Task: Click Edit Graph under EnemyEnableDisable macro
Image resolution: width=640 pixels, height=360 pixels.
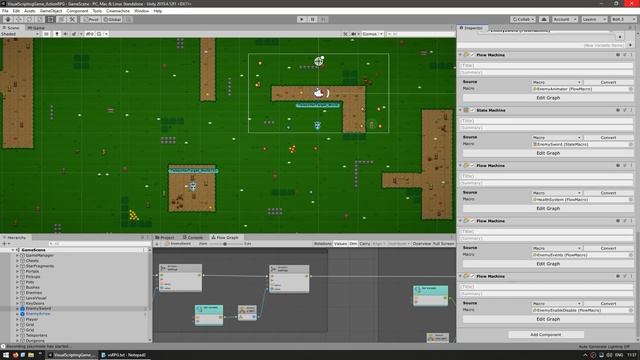Action: pyautogui.click(x=548, y=319)
